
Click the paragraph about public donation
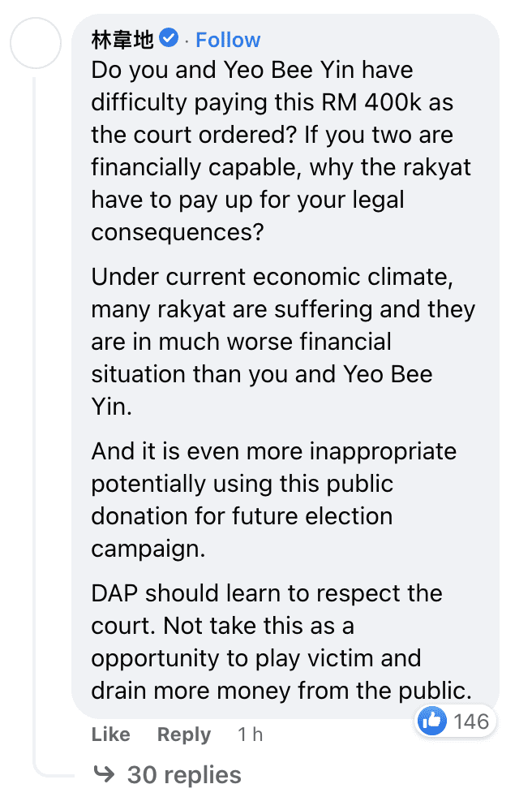[x=273, y=499]
